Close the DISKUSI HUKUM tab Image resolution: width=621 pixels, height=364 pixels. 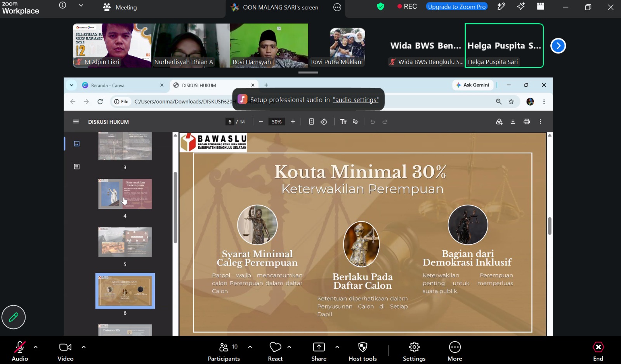point(253,85)
